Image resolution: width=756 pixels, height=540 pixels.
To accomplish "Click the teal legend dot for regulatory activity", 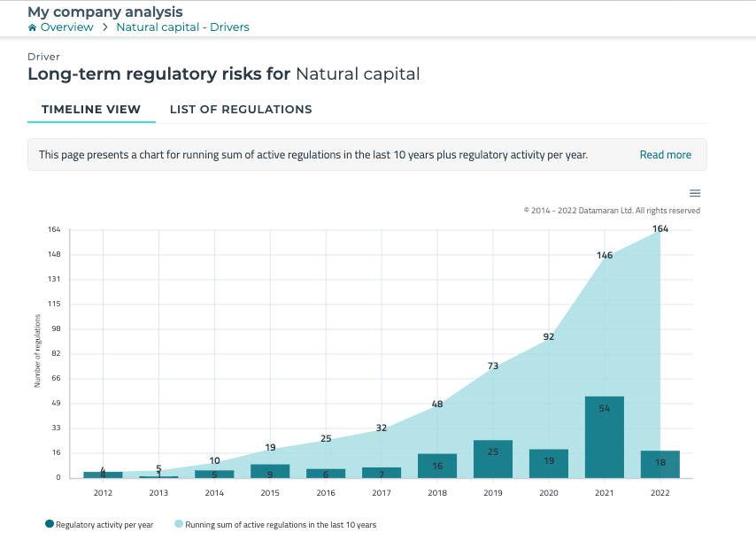I will click(49, 524).
